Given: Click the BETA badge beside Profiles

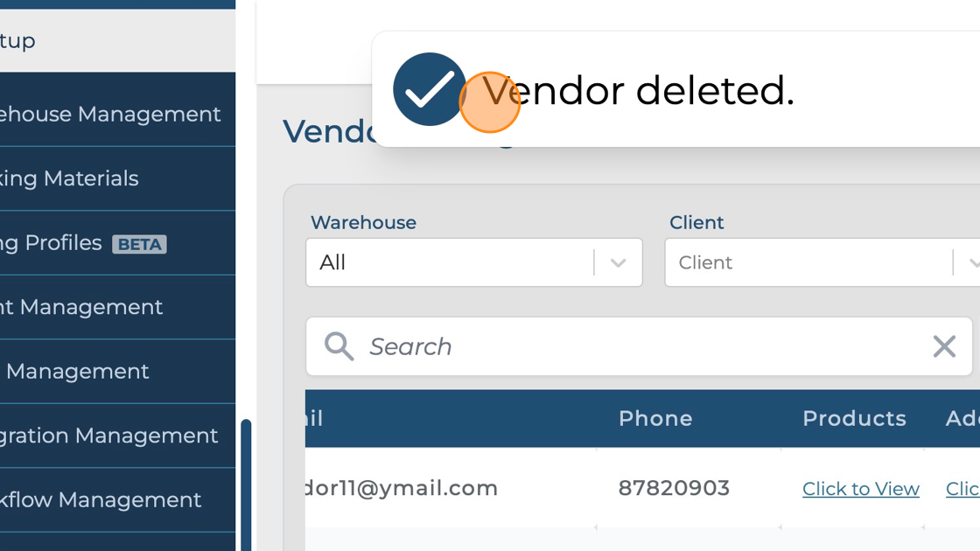Looking at the screenshot, I should click(139, 244).
